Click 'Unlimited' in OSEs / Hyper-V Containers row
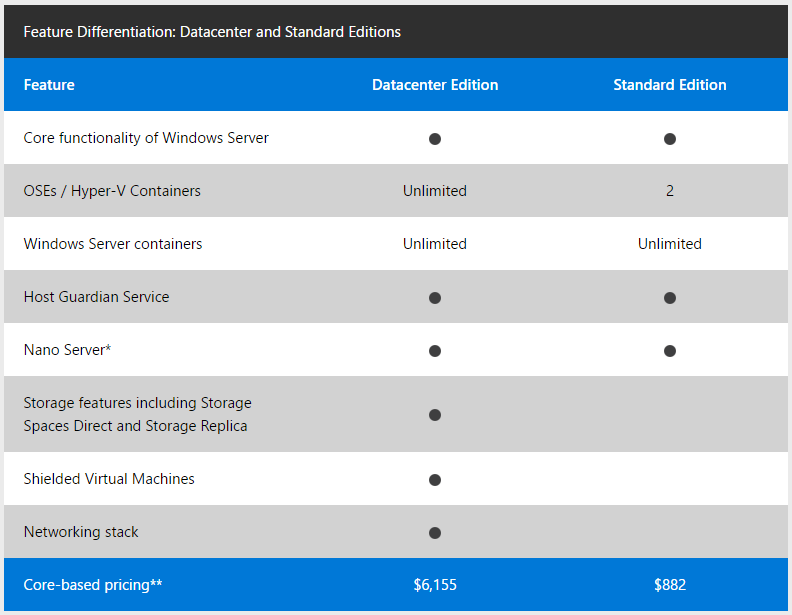This screenshot has height=615, width=792. (435, 191)
